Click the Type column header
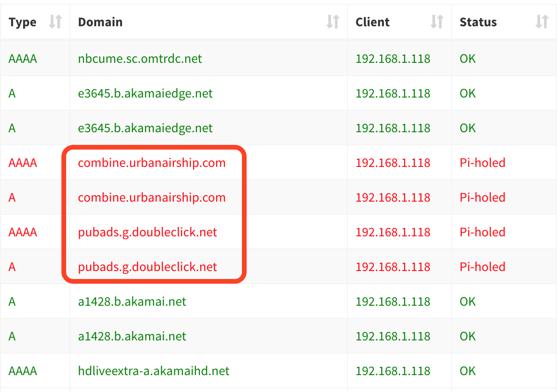 coord(23,22)
